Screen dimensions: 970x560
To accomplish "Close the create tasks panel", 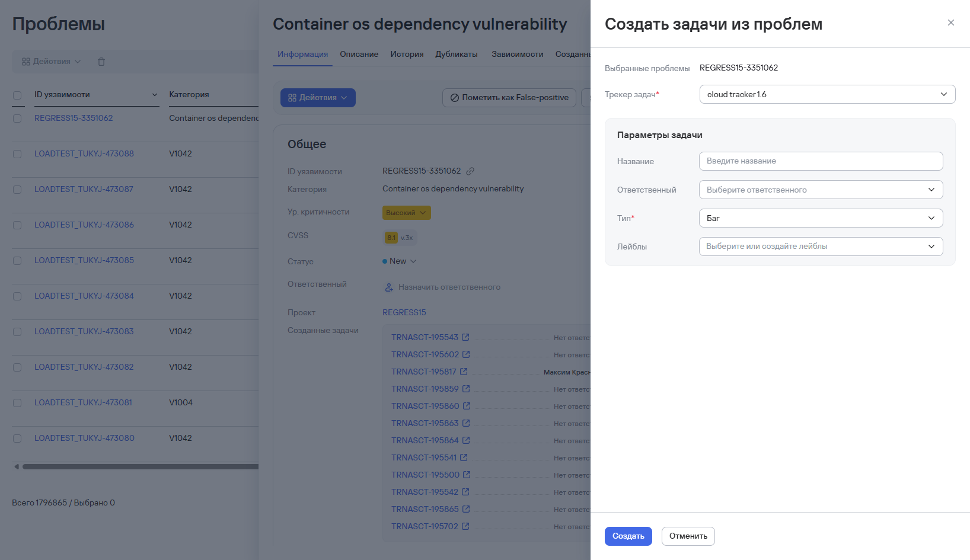I will click(950, 23).
